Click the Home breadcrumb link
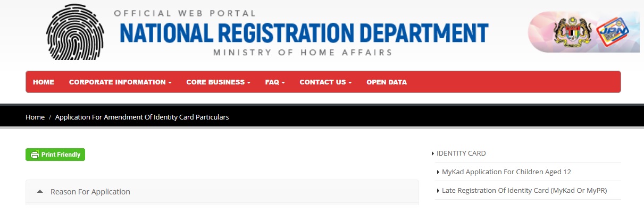This screenshot has height=213, width=644. pyautogui.click(x=35, y=117)
